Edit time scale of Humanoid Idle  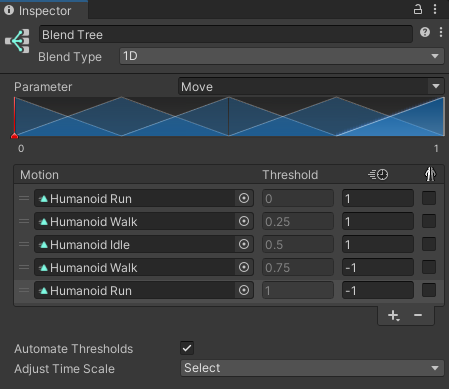(378, 244)
